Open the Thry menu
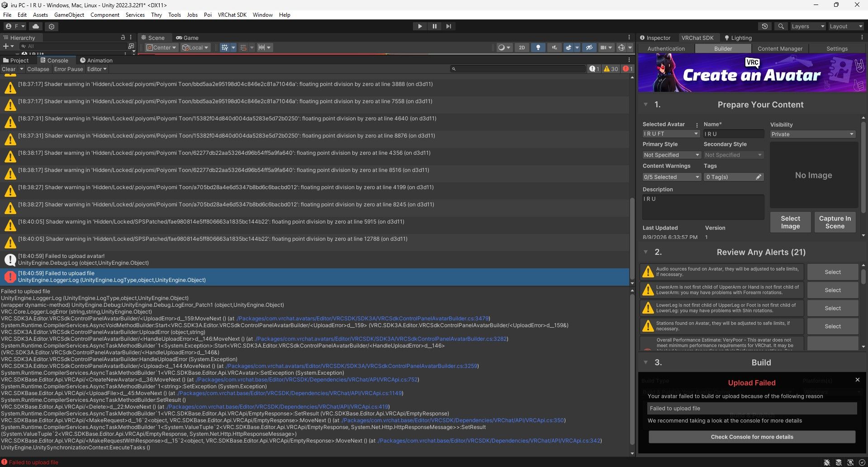Image resolution: width=868 pixels, height=467 pixels. (157, 15)
